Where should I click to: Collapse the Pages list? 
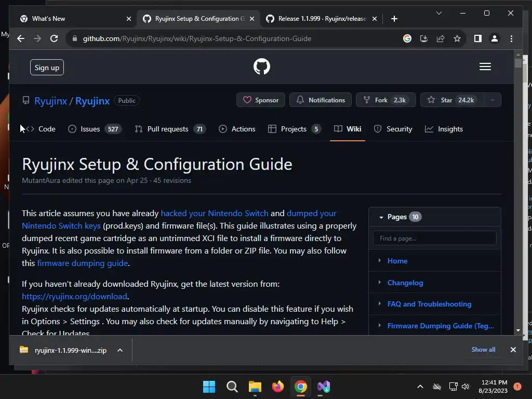tap(381, 217)
